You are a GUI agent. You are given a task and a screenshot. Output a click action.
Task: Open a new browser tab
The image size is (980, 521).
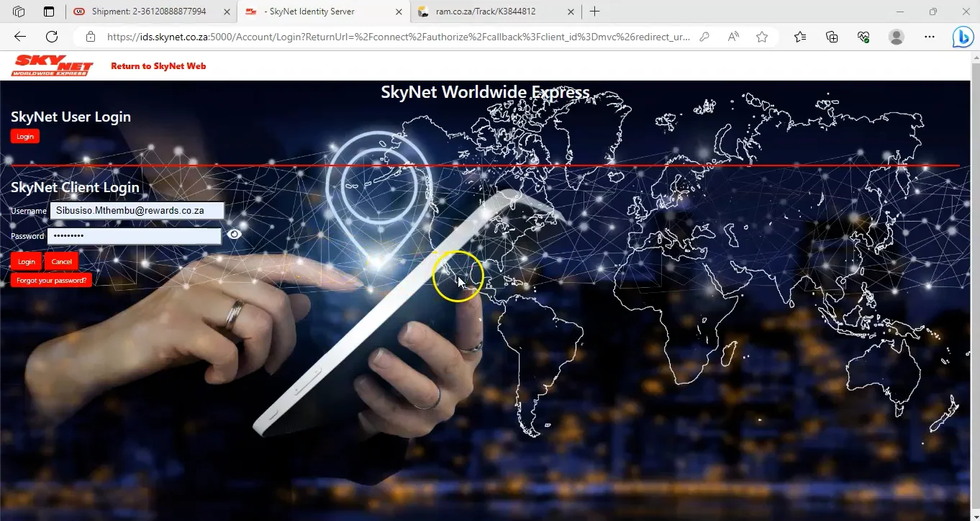click(x=594, y=12)
